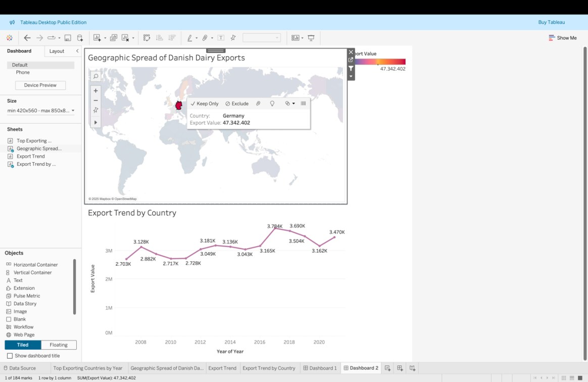Image resolution: width=588 pixels, height=382 pixels.
Task: Switch to the Layout tab
Action: [57, 52]
